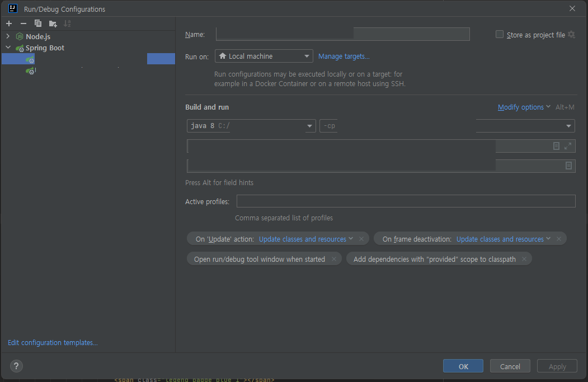Click the Spring Boot tree label

pos(45,48)
